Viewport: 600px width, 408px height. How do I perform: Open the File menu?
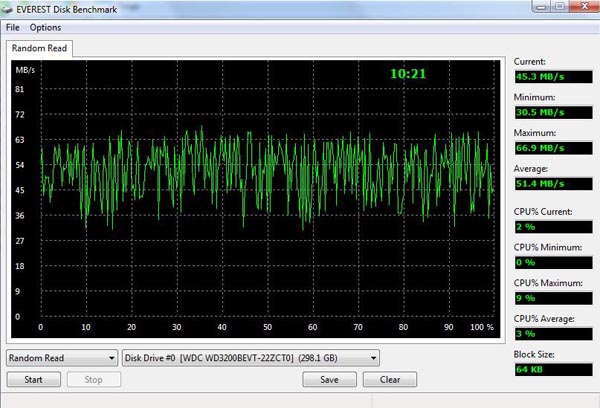point(13,28)
